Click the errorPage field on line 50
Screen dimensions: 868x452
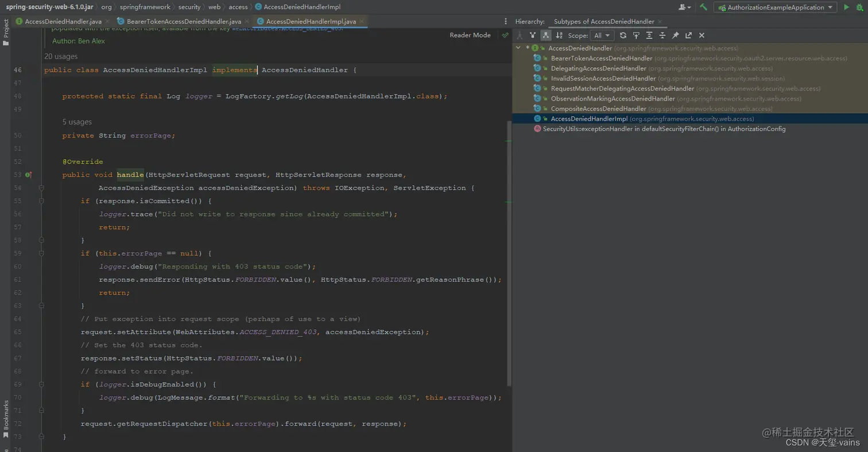coord(150,136)
